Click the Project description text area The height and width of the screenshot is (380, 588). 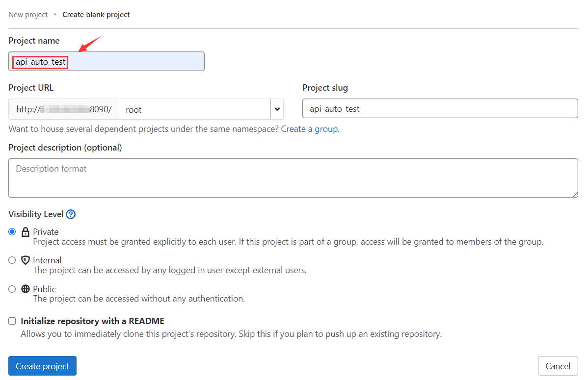(293, 178)
